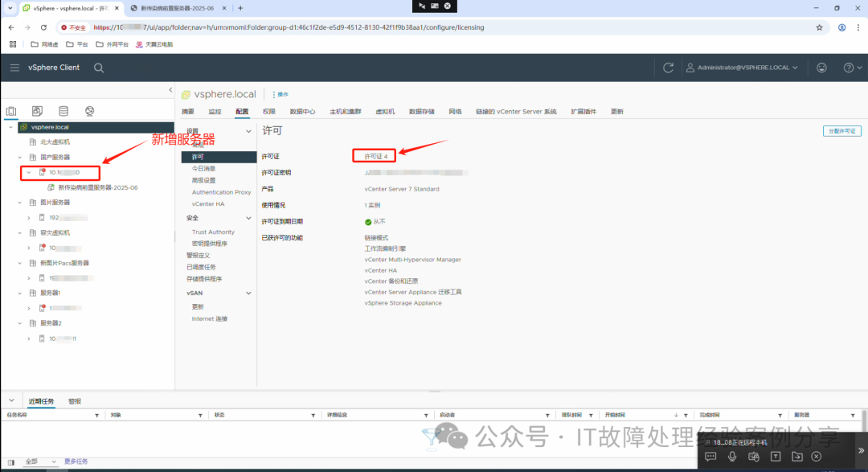Click the vSphere Client search icon
This screenshot has width=868, height=472.
pyautogui.click(x=99, y=68)
